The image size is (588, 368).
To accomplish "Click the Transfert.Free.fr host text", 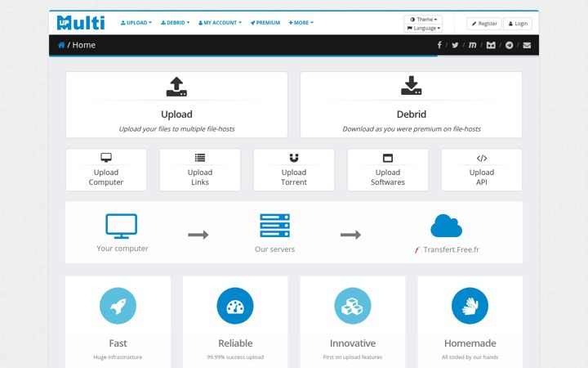I will tap(451, 249).
